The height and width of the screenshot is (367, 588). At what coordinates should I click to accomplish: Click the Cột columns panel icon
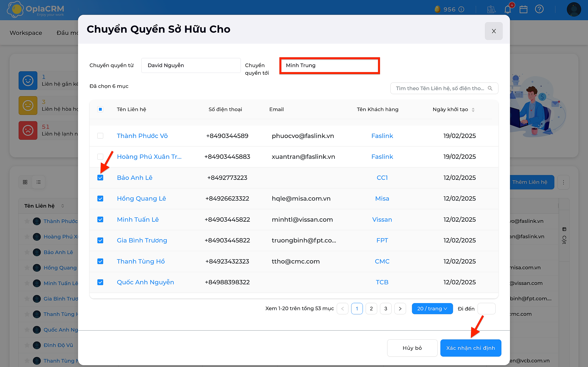564,229
